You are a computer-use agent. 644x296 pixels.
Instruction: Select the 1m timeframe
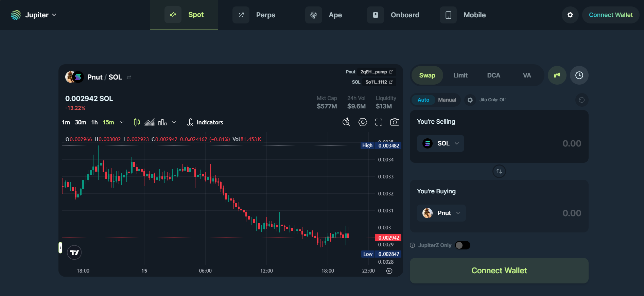[66, 122]
